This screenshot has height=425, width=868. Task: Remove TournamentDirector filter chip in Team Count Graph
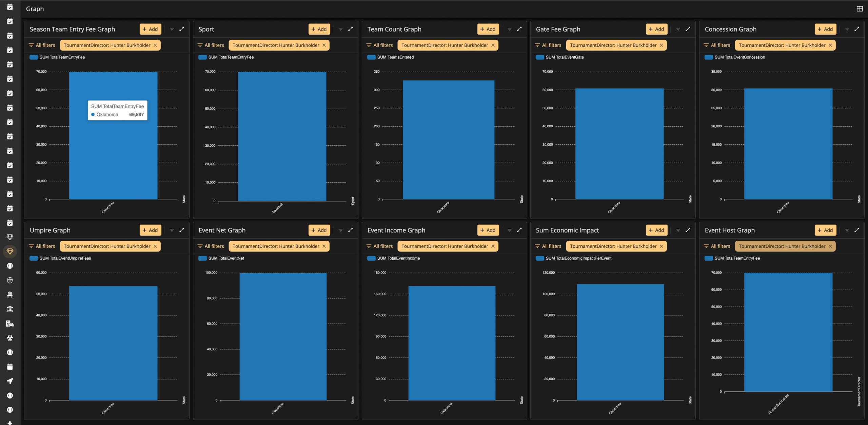(x=493, y=45)
